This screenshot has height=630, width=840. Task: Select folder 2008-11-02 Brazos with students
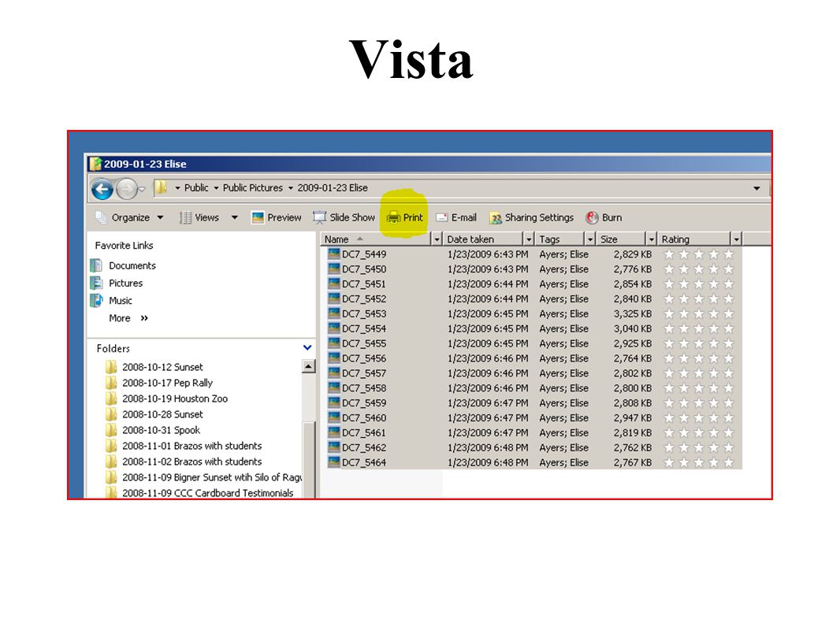[x=184, y=461]
